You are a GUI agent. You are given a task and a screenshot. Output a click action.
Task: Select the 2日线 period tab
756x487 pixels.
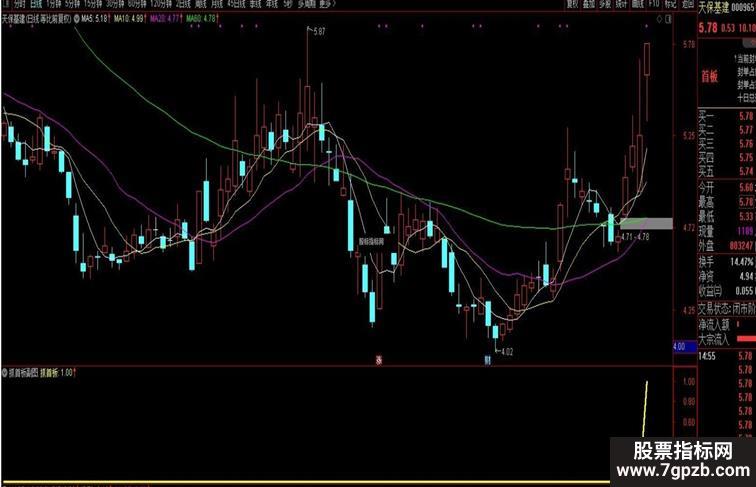point(183,4)
